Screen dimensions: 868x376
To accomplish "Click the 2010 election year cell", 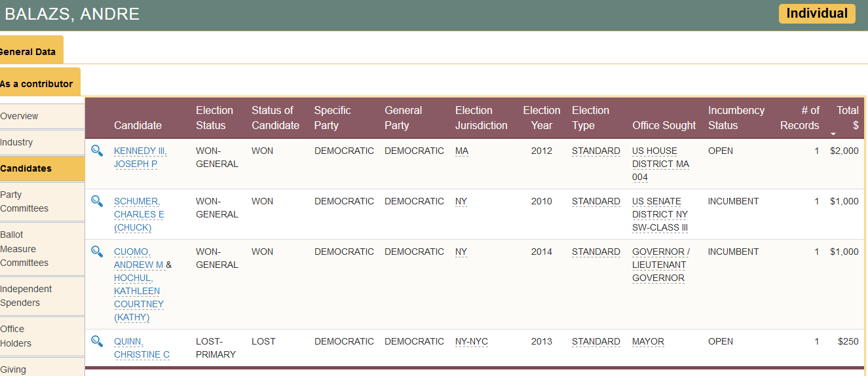I will pyautogui.click(x=542, y=201).
